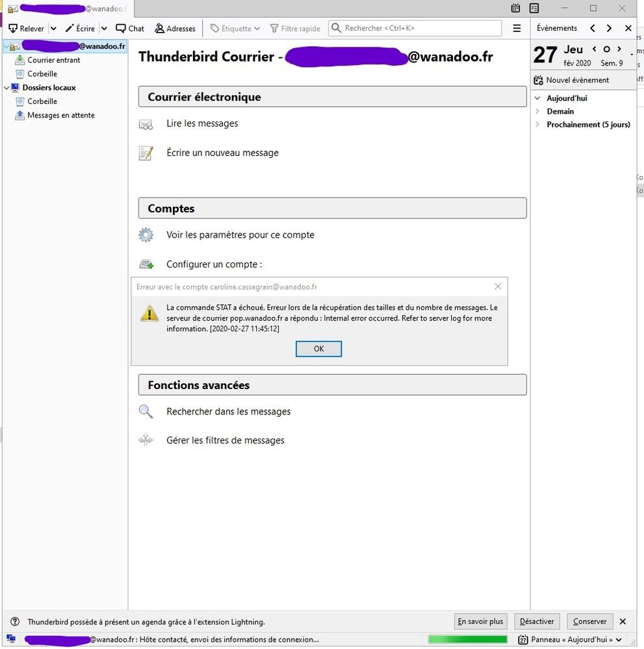Go to next day in the mini calendar
Screen dimensions: 644x649
(619, 49)
